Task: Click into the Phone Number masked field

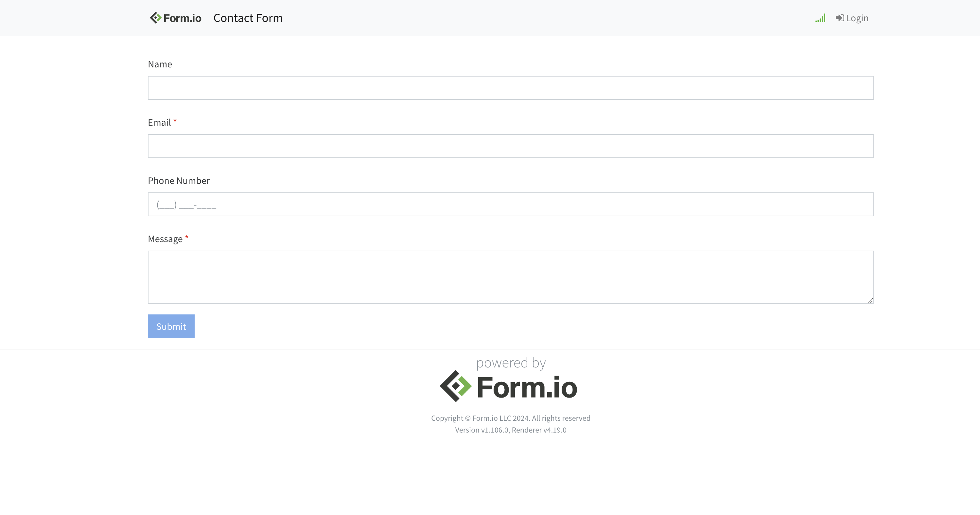Action: click(511, 204)
